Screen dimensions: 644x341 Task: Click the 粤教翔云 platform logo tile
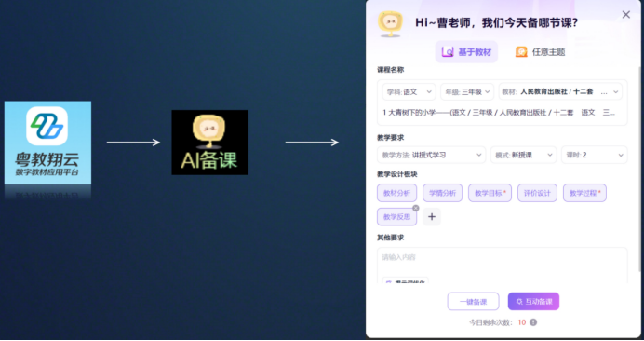(x=47, y=143)
